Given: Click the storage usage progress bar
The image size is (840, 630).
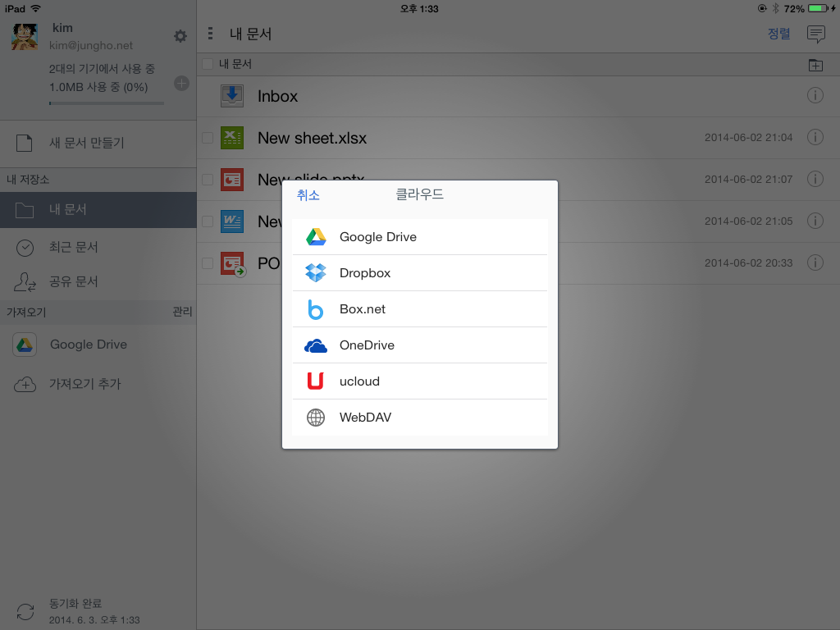Looking at the screenshot, I should (x=106, y=103).
